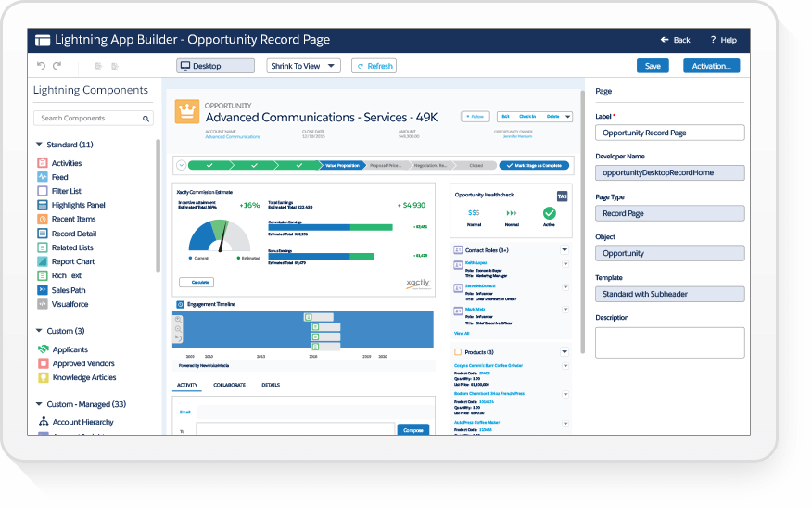Open dropdown for Keith Lopez contact row
Viewport: 812px width, 507px height.
(x=565, y=264)
